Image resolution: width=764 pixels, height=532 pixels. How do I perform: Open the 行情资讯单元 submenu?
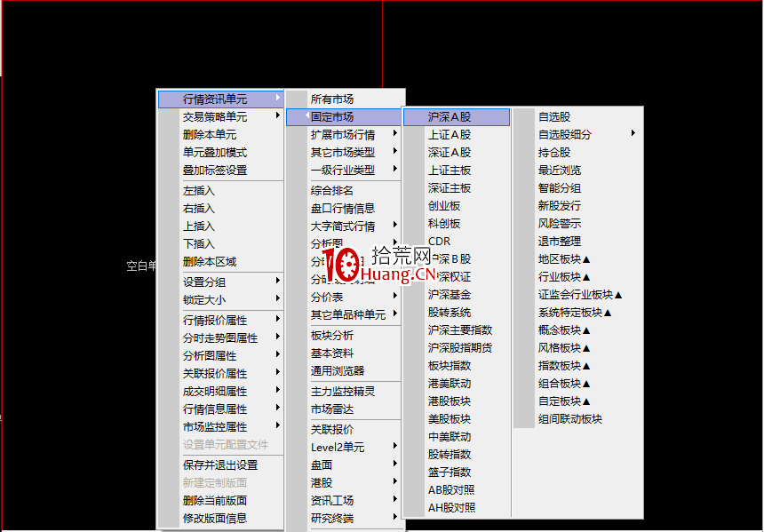click(220, 99)
